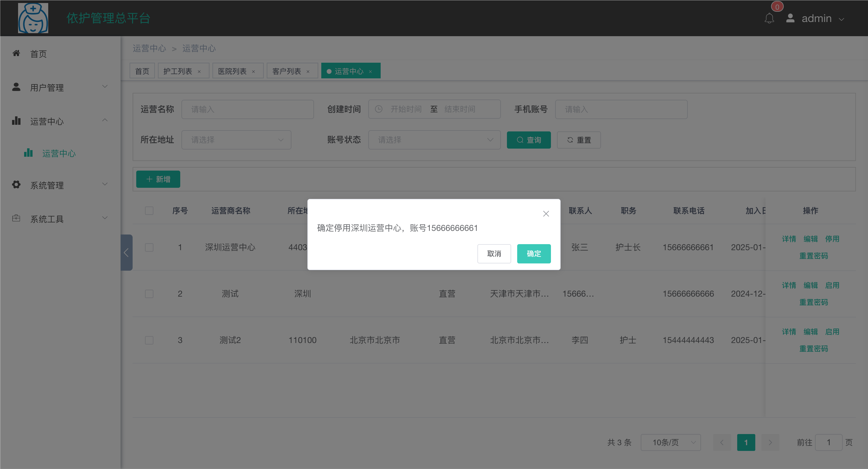868x469 pixels.
Task: Open the 账号状态 dropdown
Action: [434, 140]
